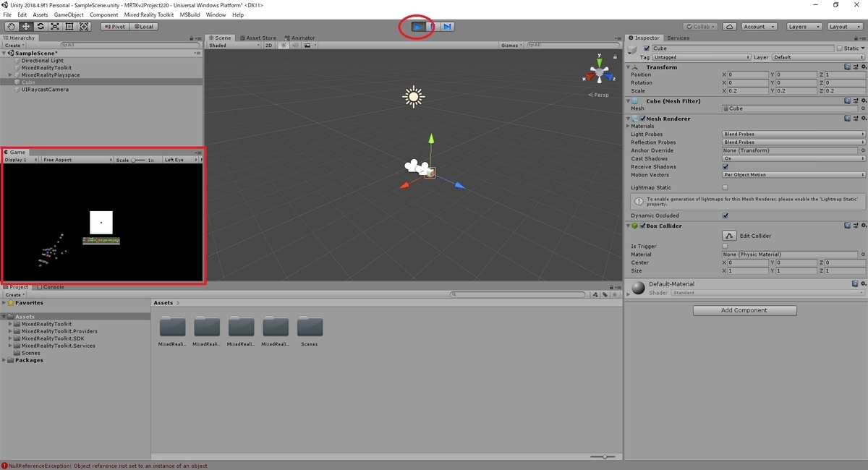The image size is (868, 470).
Task: Switch to the Animator tab
Action: [300, 38]
